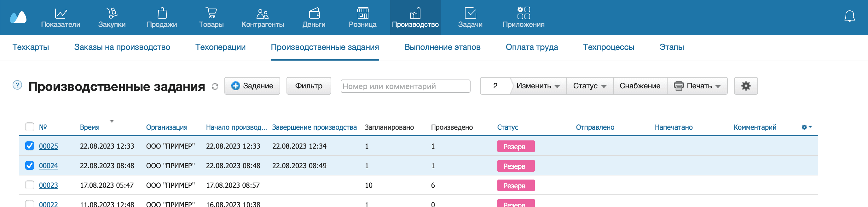Open table column settings gear
This screenshot has width=868, height=207.
(806, 127)
